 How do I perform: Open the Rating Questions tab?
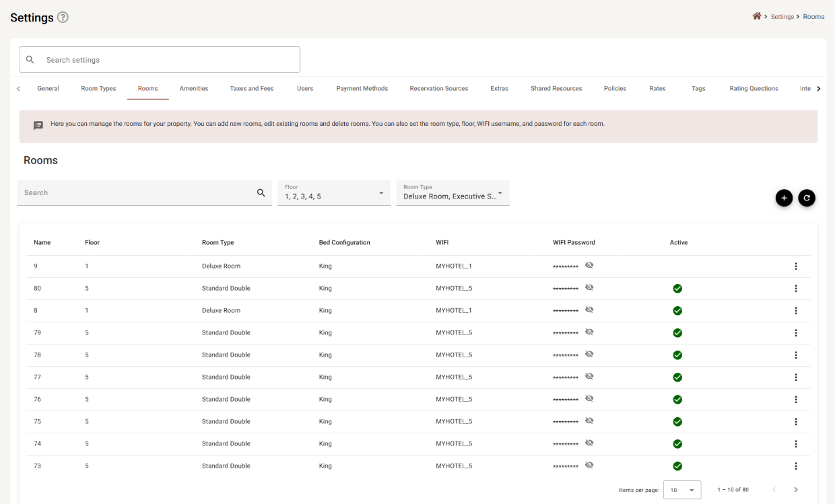point(754,88)
